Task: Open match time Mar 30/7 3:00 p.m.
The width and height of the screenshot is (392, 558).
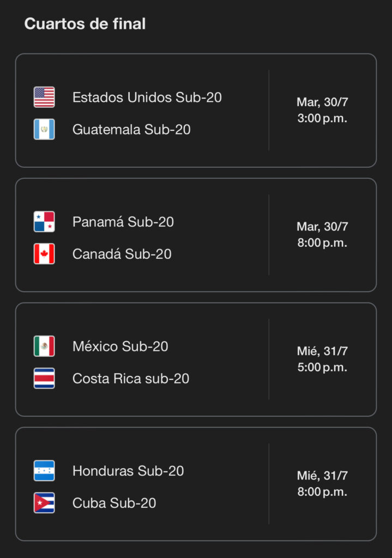Action: (322, 110)
